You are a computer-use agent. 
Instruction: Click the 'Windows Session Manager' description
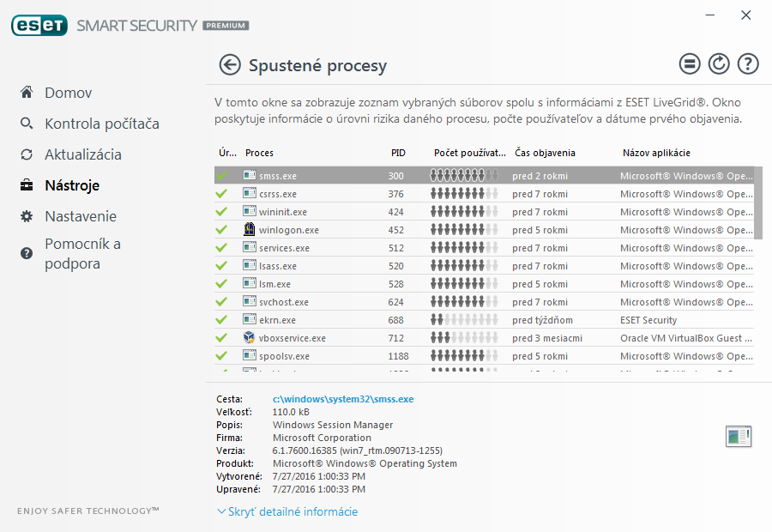(333, 425)
